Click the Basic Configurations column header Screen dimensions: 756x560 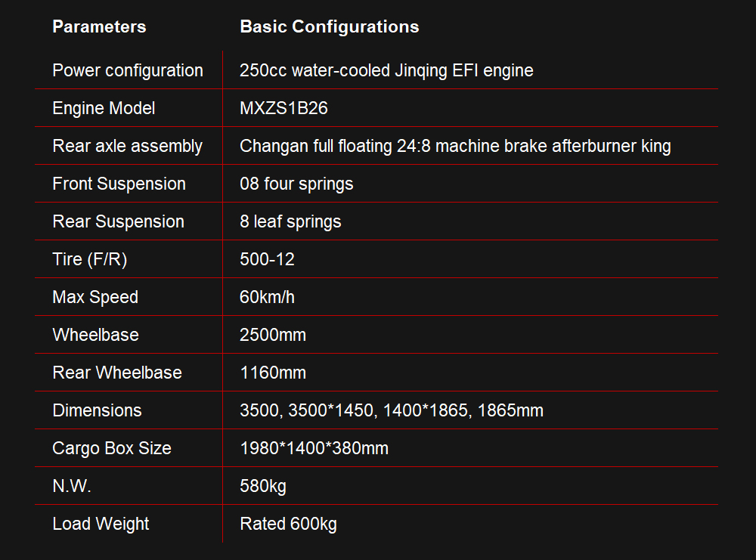coord(330,27)
